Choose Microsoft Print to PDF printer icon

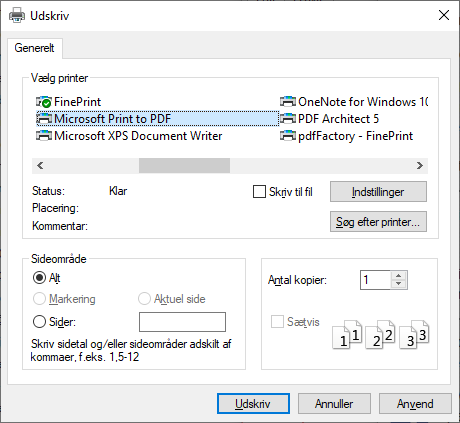[44, 119]
